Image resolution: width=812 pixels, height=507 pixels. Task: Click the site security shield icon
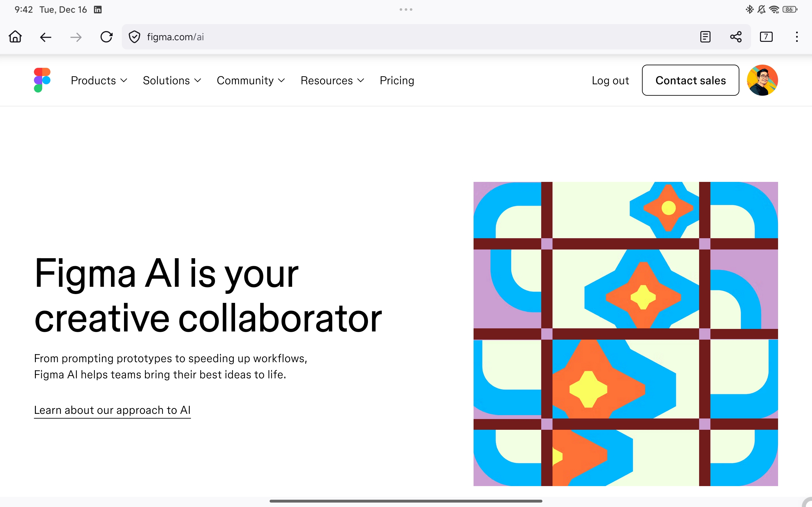(x=134, y=37)
